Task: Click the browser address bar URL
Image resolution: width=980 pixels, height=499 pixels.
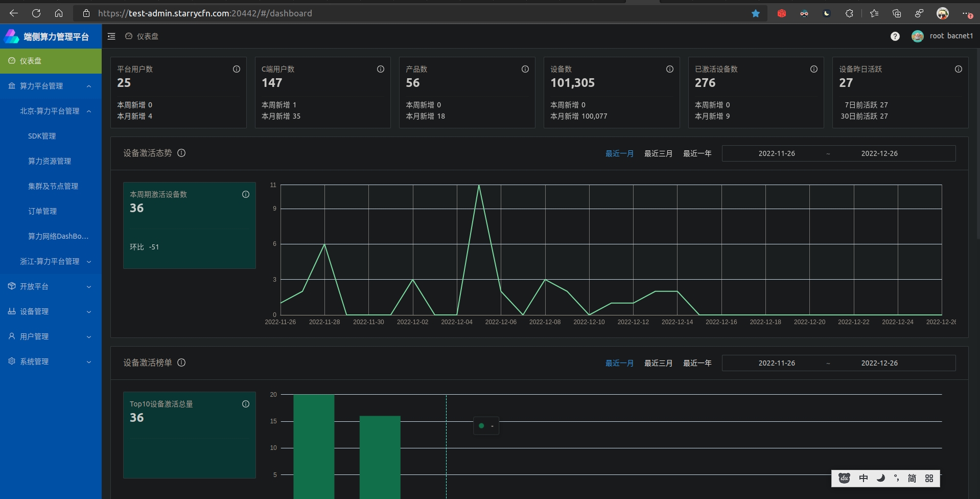Action: click(x=205, y=13)
